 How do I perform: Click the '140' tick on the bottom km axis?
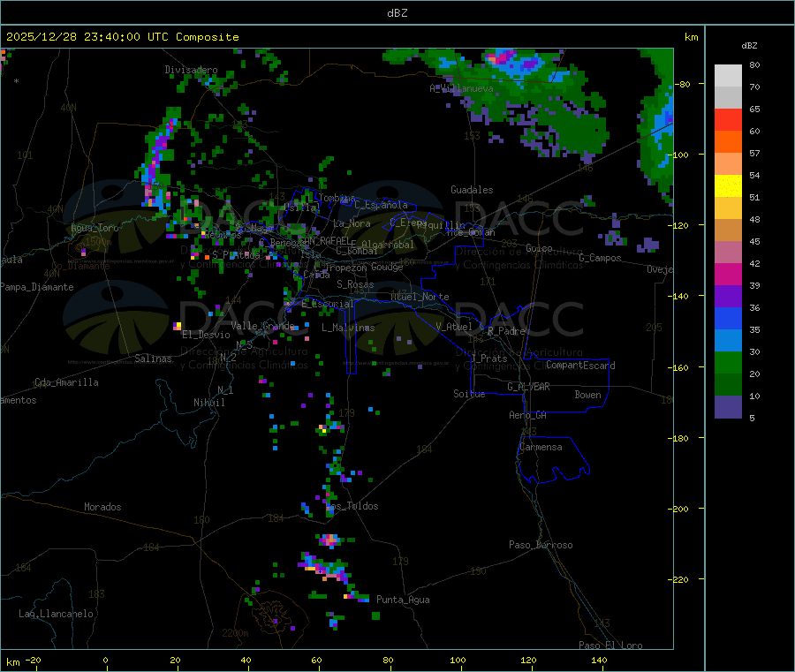[599, 660]
